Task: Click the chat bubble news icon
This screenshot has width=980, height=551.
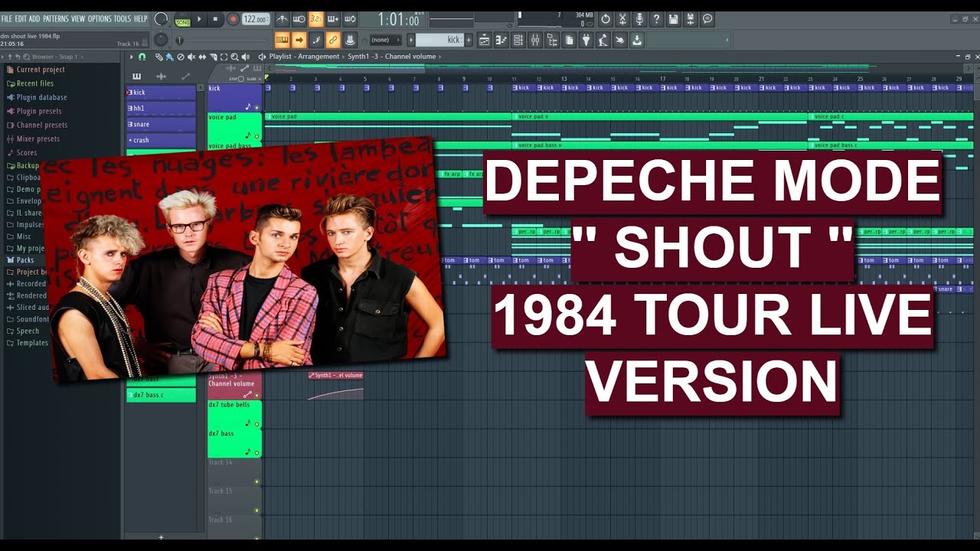Action: [707, 19]
